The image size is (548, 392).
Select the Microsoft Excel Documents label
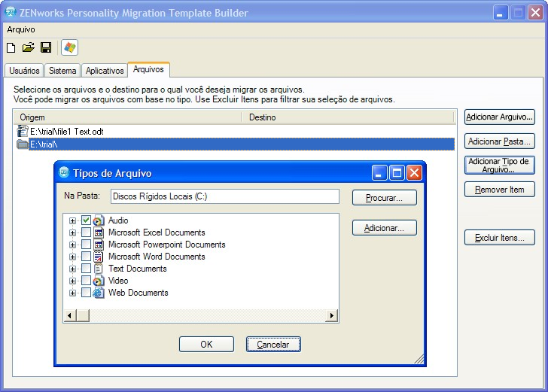157,232
